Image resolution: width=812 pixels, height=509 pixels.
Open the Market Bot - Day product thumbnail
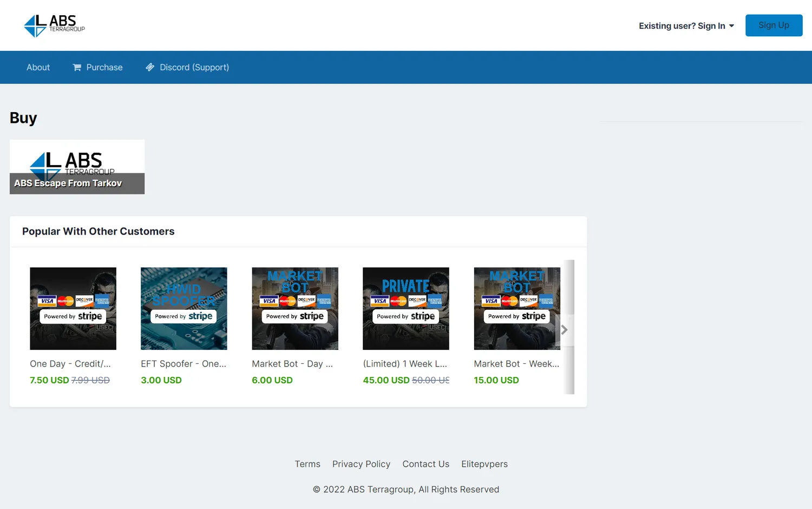click(295, 309)
